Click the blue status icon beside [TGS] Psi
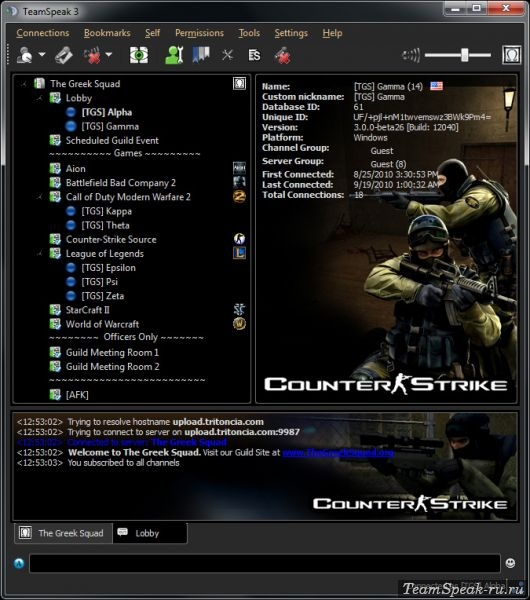530x600 pixels. 71,282
